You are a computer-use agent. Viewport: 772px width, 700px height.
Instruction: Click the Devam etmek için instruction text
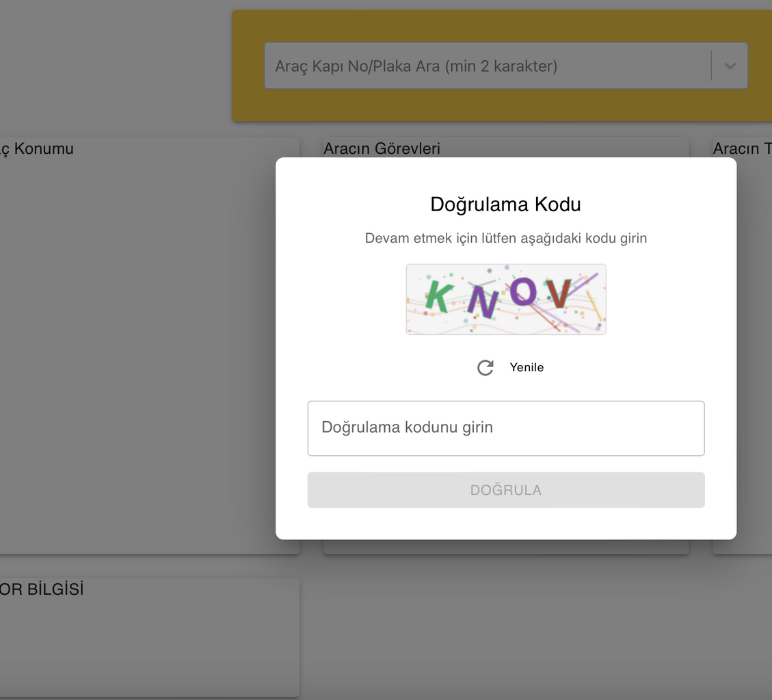505,239
